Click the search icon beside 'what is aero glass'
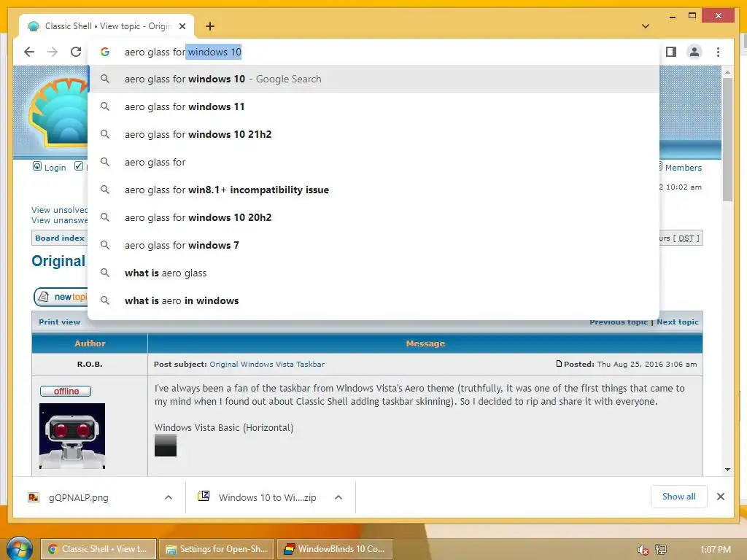 tap(105, 273)
